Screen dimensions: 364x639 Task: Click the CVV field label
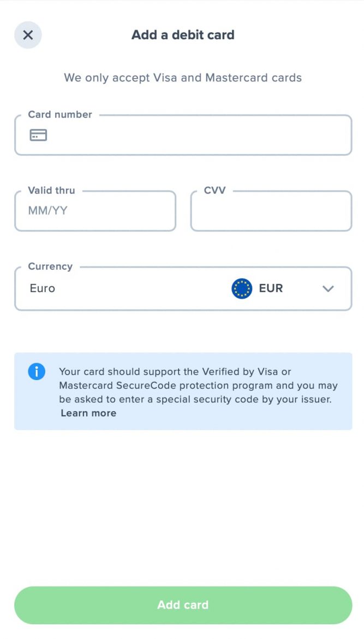[214, 191]
